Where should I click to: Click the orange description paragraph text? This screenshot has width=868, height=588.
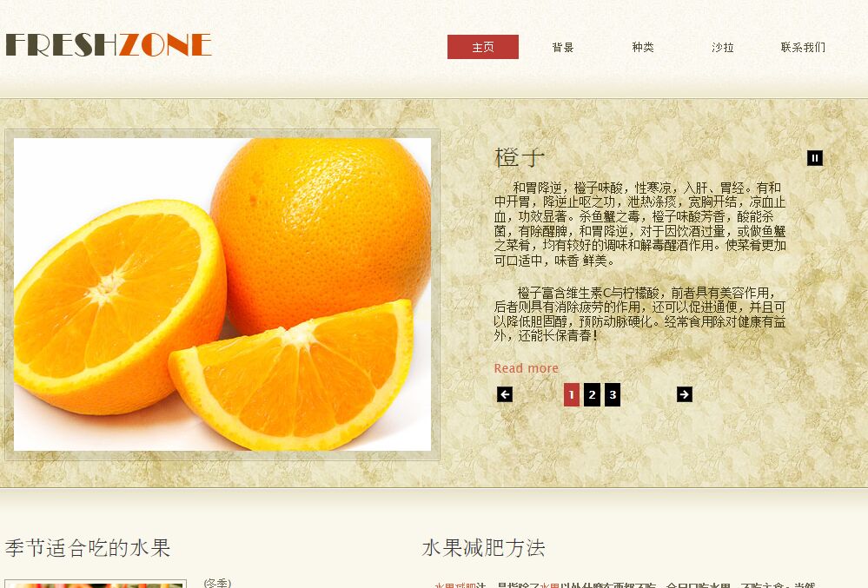(640, 224)
